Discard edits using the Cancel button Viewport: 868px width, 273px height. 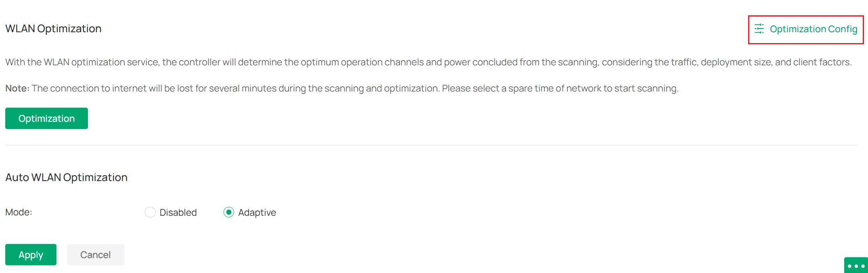tap(95, 254)
